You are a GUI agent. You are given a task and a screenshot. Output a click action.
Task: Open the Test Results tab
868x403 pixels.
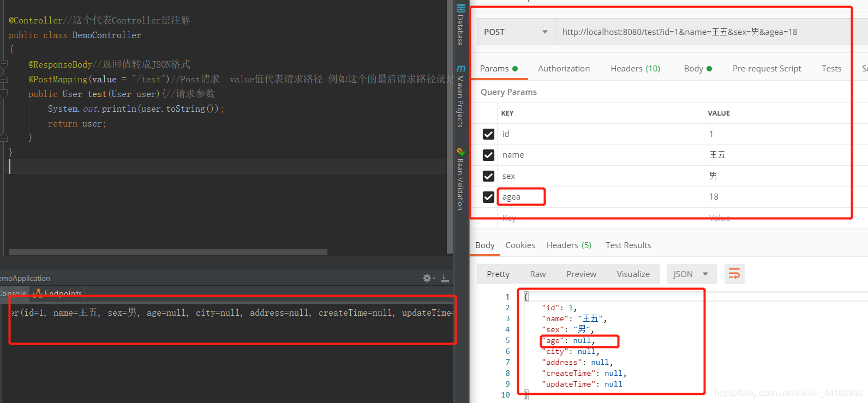pos(628,245)
